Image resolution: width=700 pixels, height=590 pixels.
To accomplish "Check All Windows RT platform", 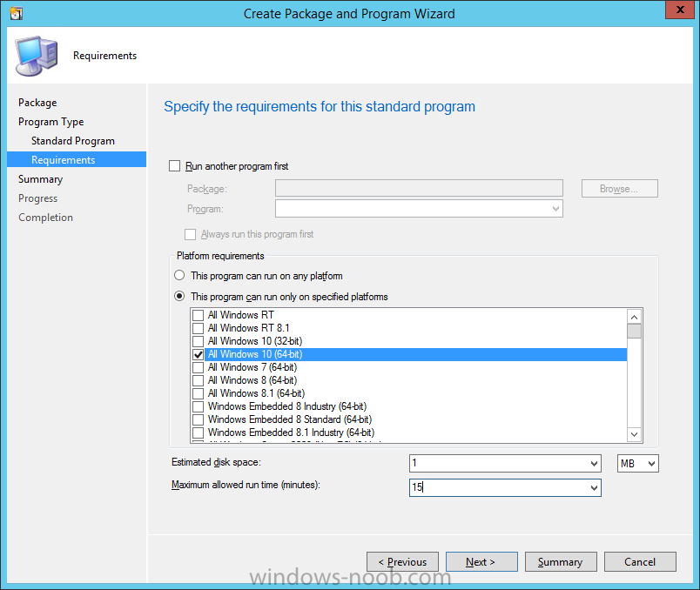I will coord(199,315).
